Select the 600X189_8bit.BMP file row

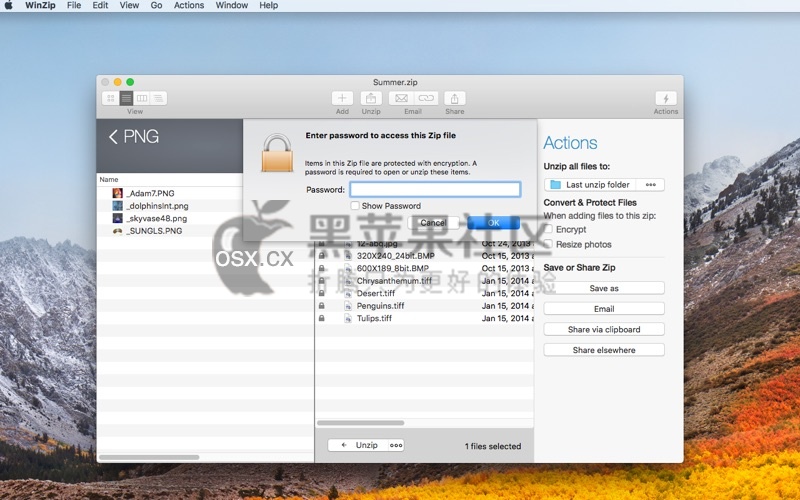click(x=424, y=268)
